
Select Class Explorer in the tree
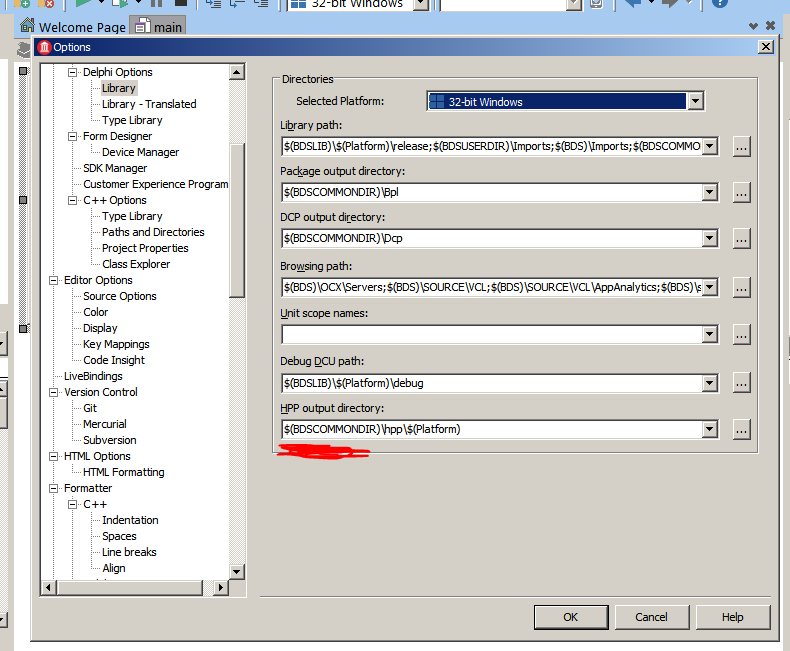pos(136,264)
